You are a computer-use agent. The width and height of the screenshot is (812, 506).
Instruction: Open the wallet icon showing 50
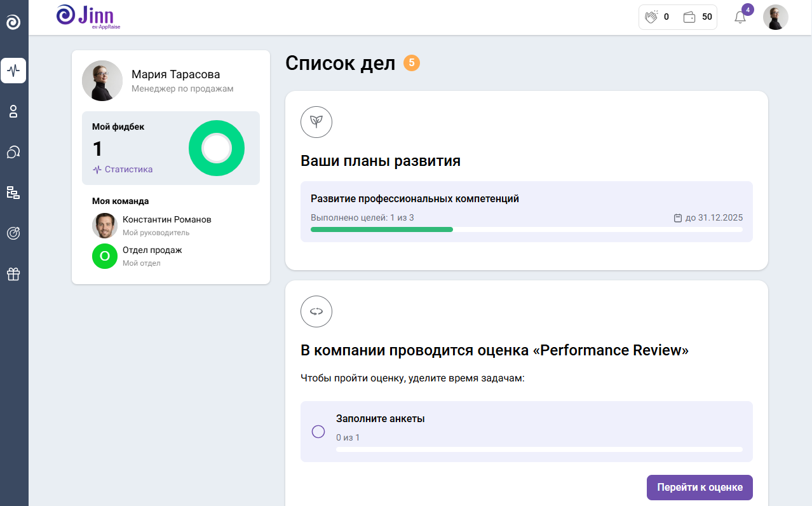[x=691, y=17]
